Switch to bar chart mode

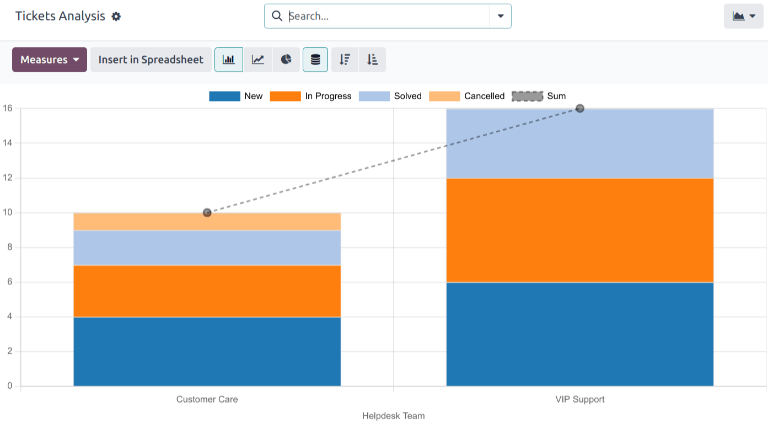228,60
